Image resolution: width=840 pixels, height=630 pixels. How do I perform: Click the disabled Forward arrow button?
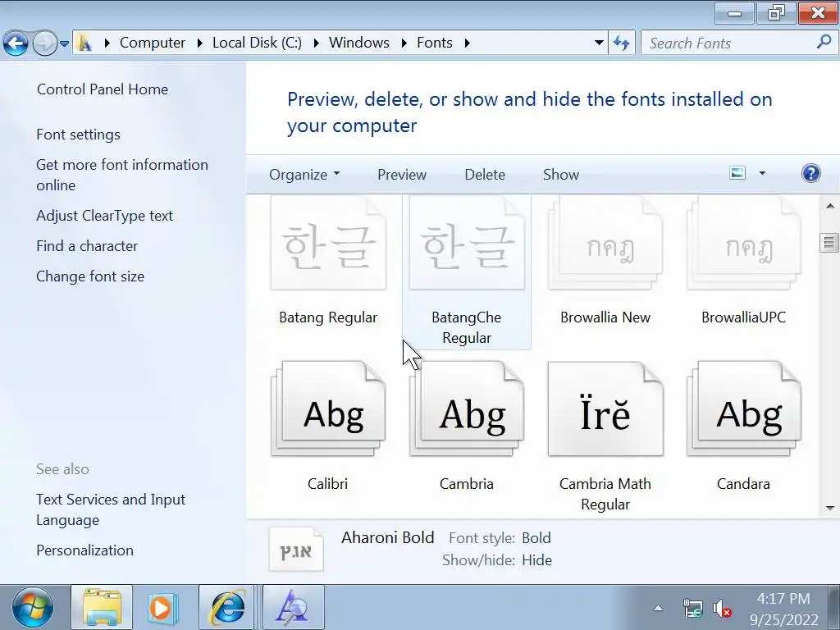[45, 43]
